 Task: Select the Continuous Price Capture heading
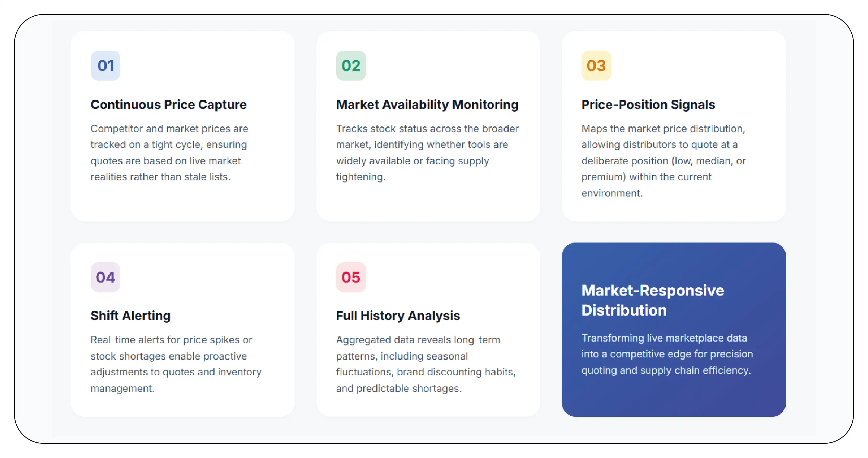pos(169,104)
